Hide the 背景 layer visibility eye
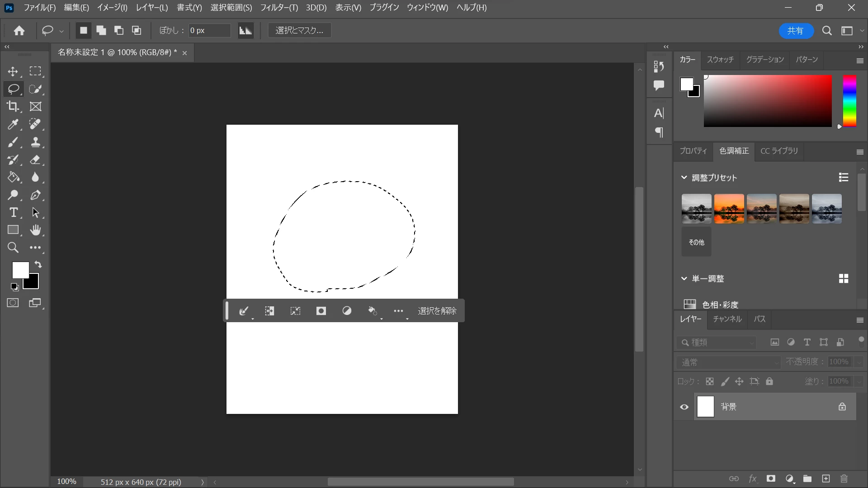 point(684,407)
